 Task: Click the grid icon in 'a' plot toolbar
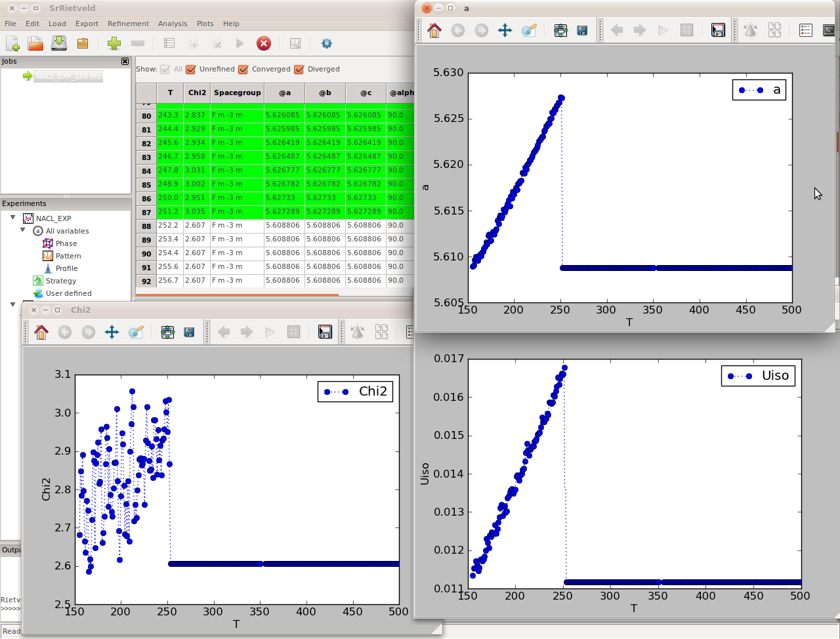[x=686, y=30]
